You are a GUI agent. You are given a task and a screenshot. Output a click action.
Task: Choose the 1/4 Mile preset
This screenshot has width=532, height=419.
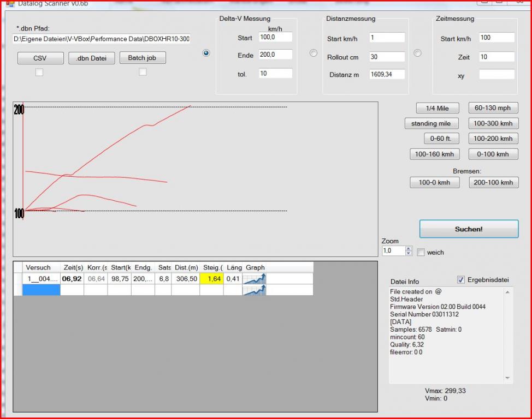click(437, 108)
